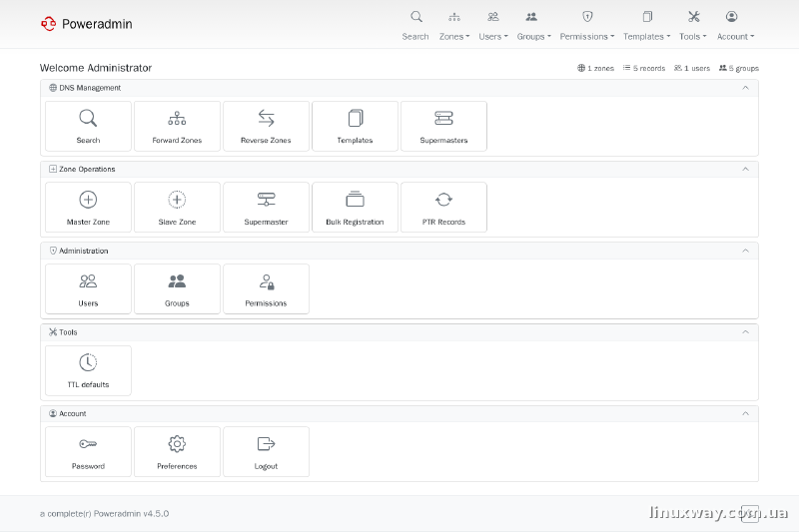
Task: Collapse the Zone Operations section
Action: coord(745,169)
